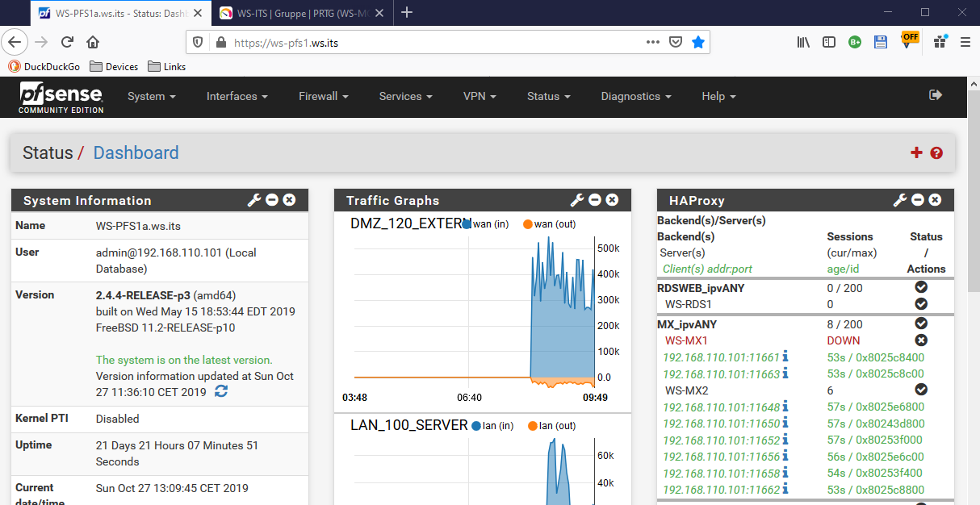Image resolution: width=980 pixels, height=505 pixels.
Task: Toggle the Firefox sidebar view
Action: click(829, 42)
